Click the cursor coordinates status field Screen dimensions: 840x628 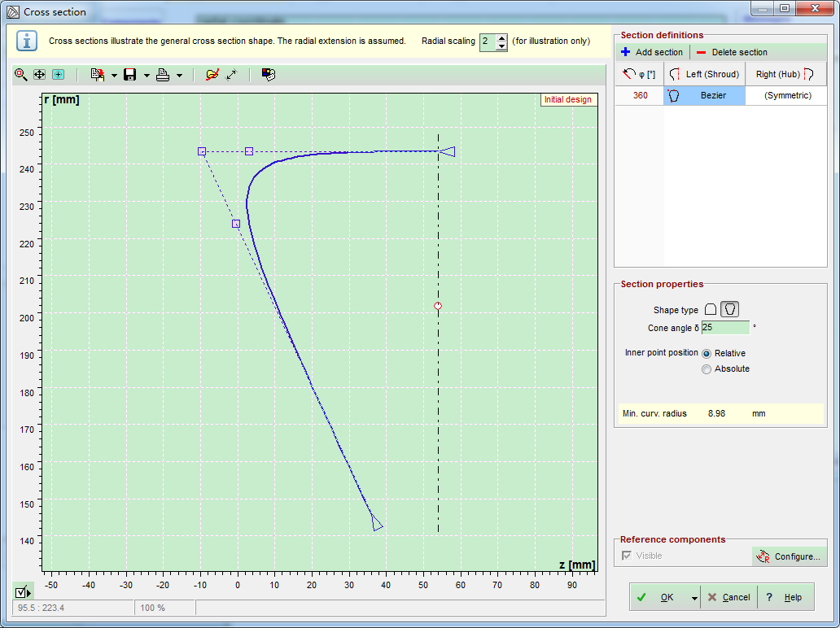73,608
